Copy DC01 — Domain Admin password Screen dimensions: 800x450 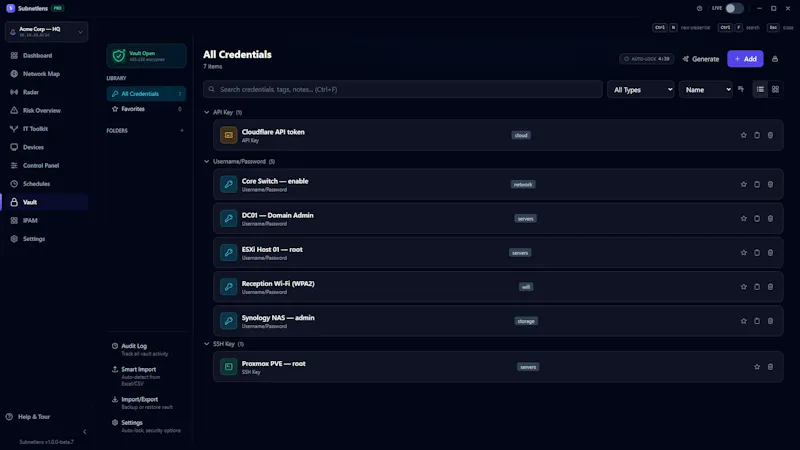(757, 218)
